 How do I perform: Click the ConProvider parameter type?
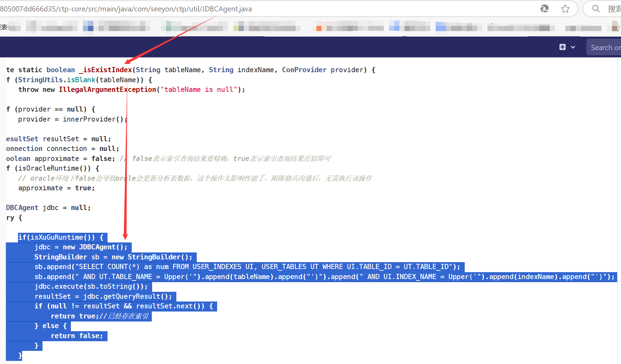point(304,70)
